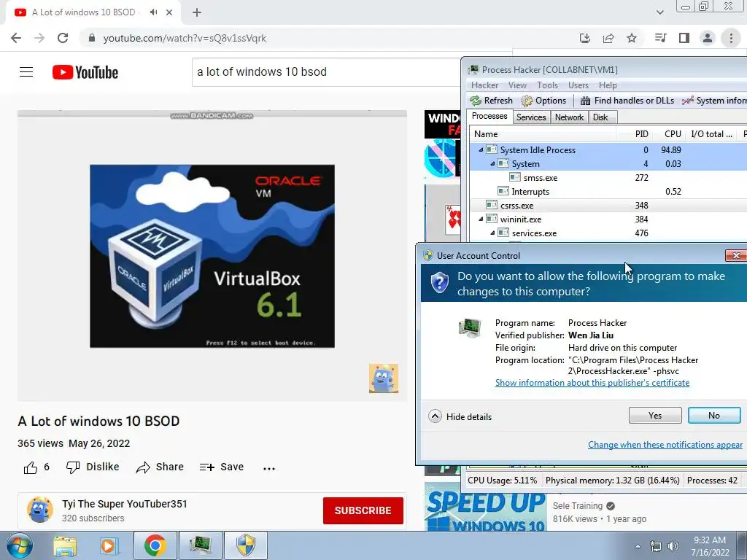Click the address bar URL
Screen dimensions: 747x560
point(185,38)
